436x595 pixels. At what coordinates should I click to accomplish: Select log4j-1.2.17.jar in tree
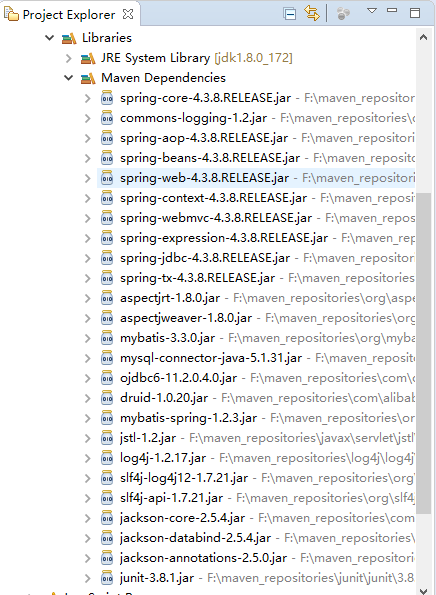pos(163,458)
